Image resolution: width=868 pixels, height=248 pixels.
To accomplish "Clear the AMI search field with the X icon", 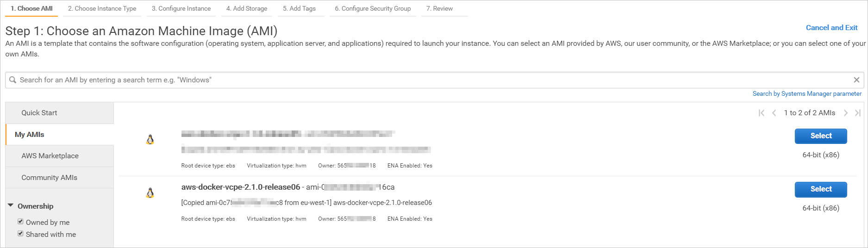I will pos(856,80).
